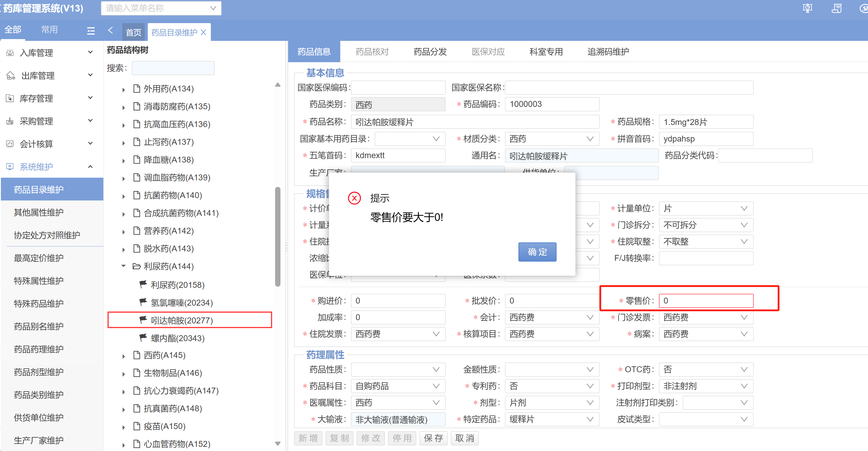Image resolution: width=868 pixels, height=451 pixels.
Task: Click the 入库管理 inbox icon
Action: coord(10,52)
